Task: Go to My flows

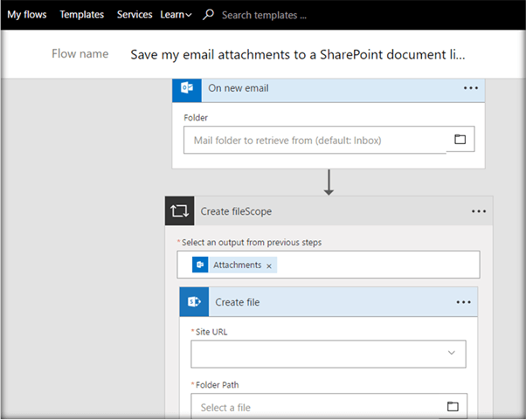Action: 26,15
